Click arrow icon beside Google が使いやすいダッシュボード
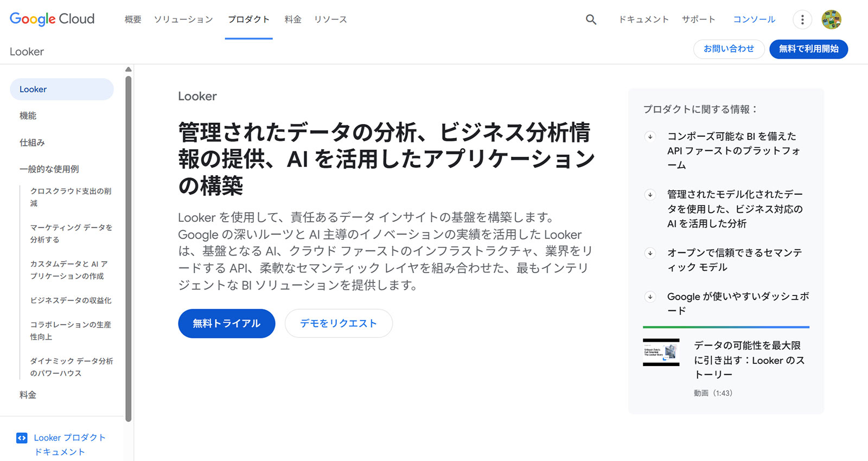The width and height of the screenshot is (868, 461). pyautogui.click(x=650, y=297)
